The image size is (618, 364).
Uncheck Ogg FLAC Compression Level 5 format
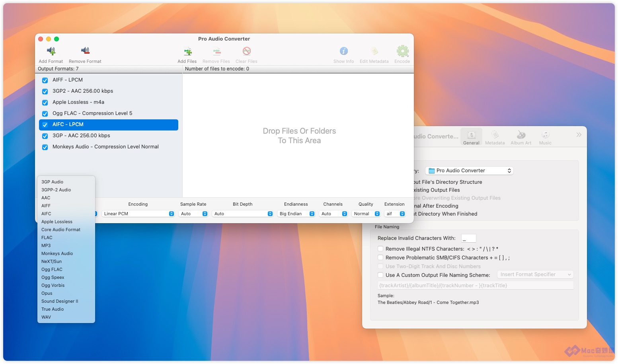click(45, 113)
